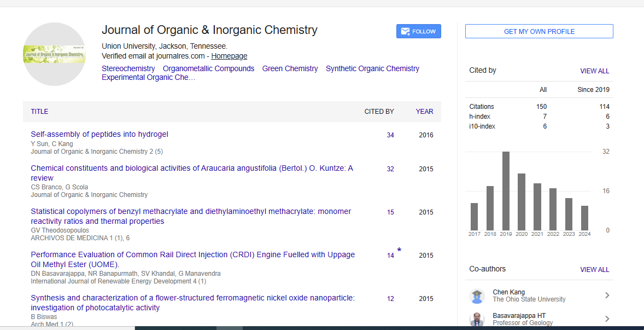Expand Chen Kang co-author chevron arrow
Viewport: 644px width, 330px height.
click(607, 296)
